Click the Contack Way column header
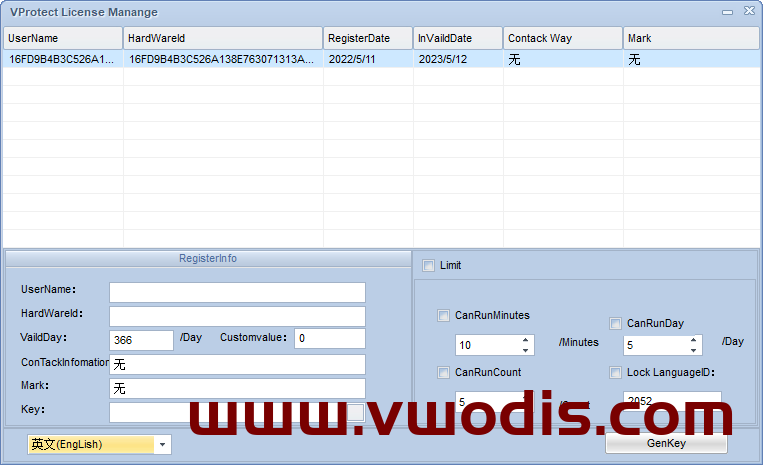 (x=562, y=38)
